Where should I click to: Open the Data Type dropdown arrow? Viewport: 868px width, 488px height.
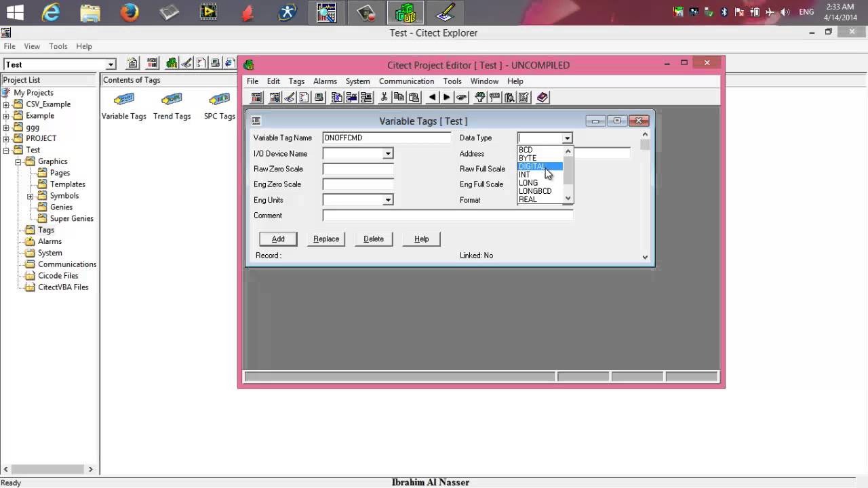tap(567, 138)
